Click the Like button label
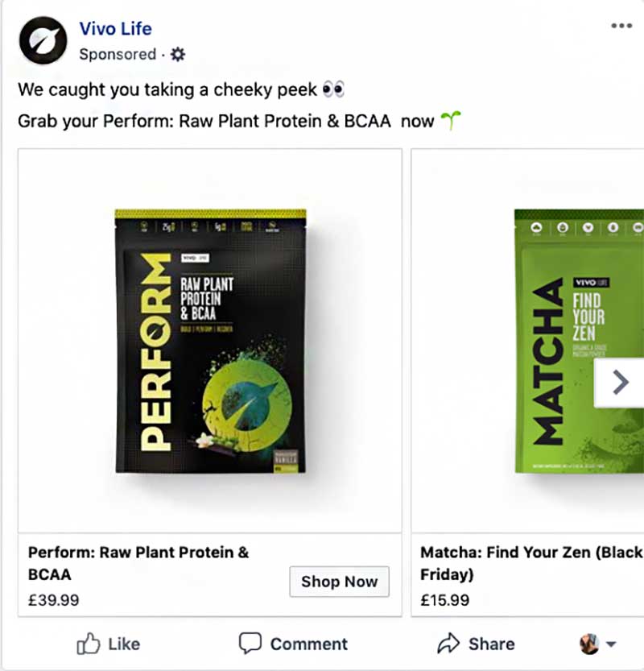Screen dimensions: 644x671 pyautogui.click(x=123, y=644)
